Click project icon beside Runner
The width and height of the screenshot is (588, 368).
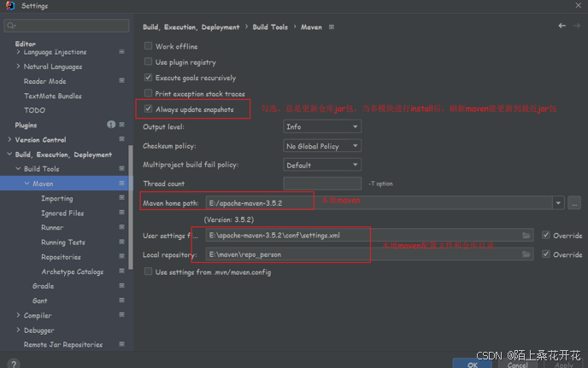click(122, 227)
